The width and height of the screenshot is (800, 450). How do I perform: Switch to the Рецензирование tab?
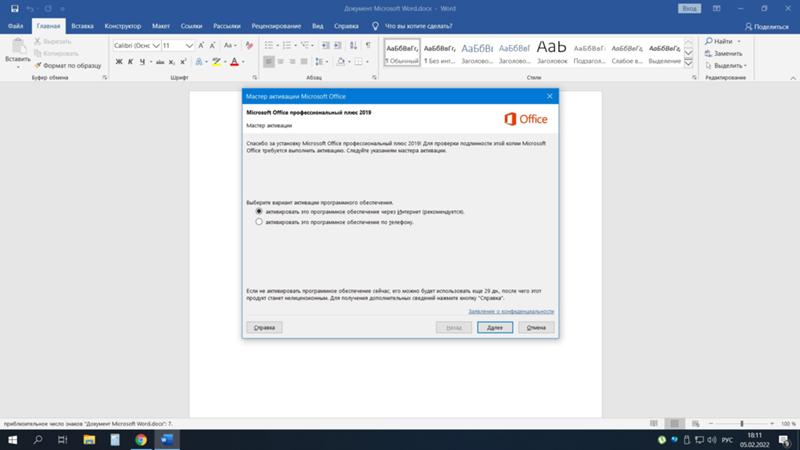276,26
